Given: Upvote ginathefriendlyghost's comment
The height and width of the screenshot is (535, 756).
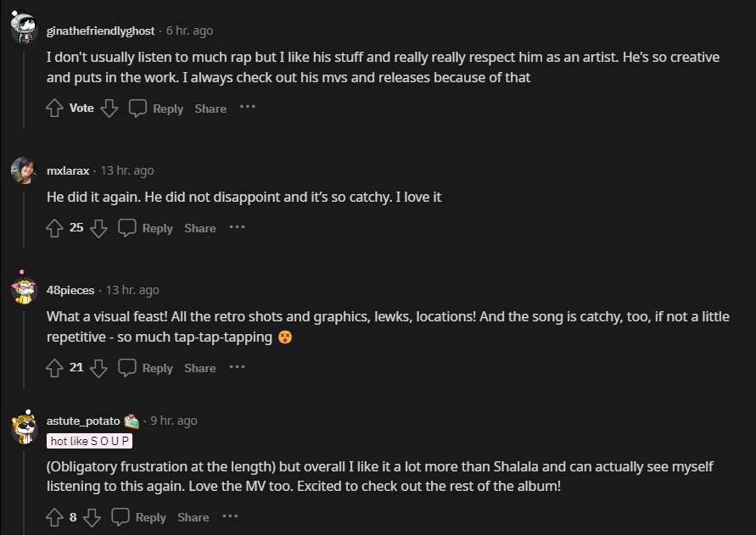Looking at the screenshot, I should [x=55, y=109].
